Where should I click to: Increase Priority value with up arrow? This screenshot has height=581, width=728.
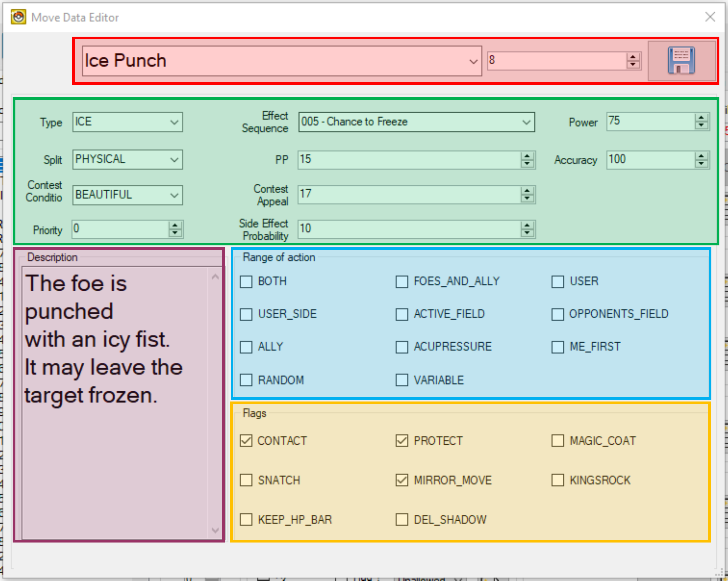pyautogui.click(x=175, y=226)
